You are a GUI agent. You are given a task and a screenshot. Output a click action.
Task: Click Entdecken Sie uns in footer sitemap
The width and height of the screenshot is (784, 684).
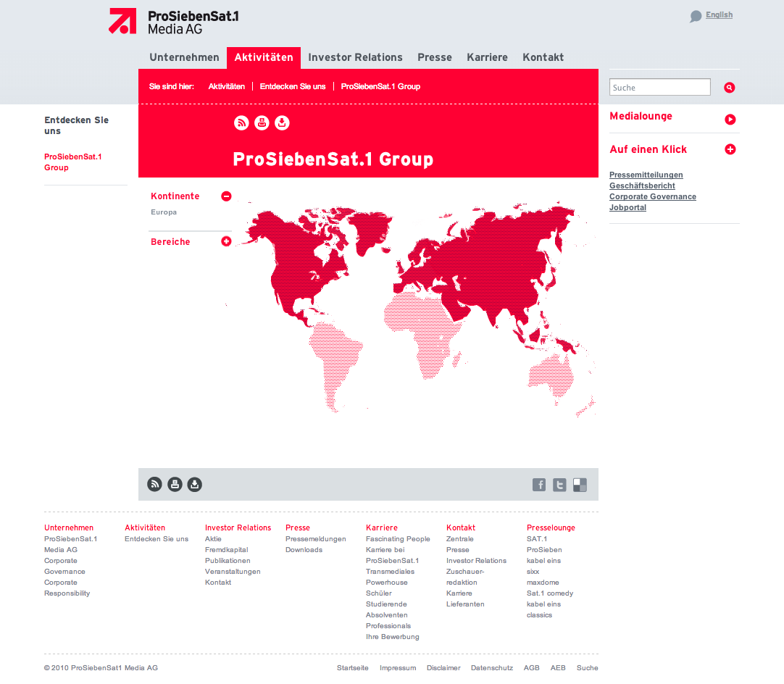point(157,539)
